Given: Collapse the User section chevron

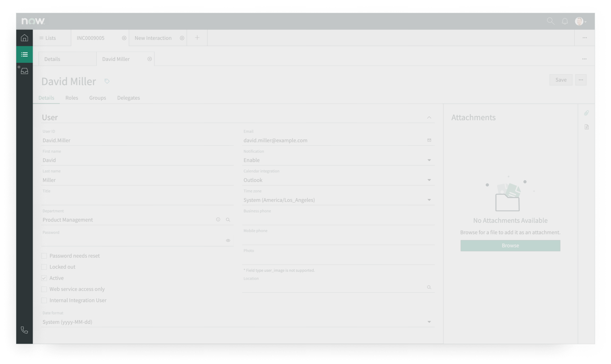Looking at the screenshot, I should click(429, 117).
